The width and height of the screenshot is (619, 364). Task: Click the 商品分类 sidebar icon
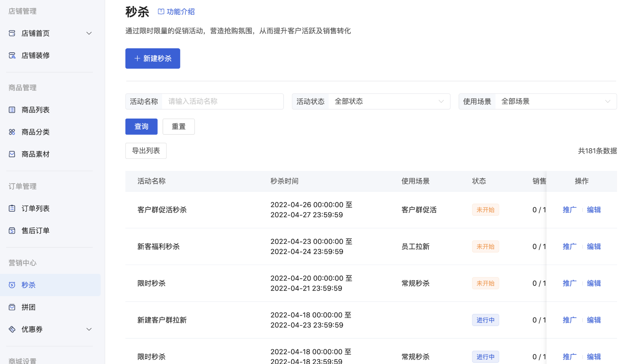(12, 132)
